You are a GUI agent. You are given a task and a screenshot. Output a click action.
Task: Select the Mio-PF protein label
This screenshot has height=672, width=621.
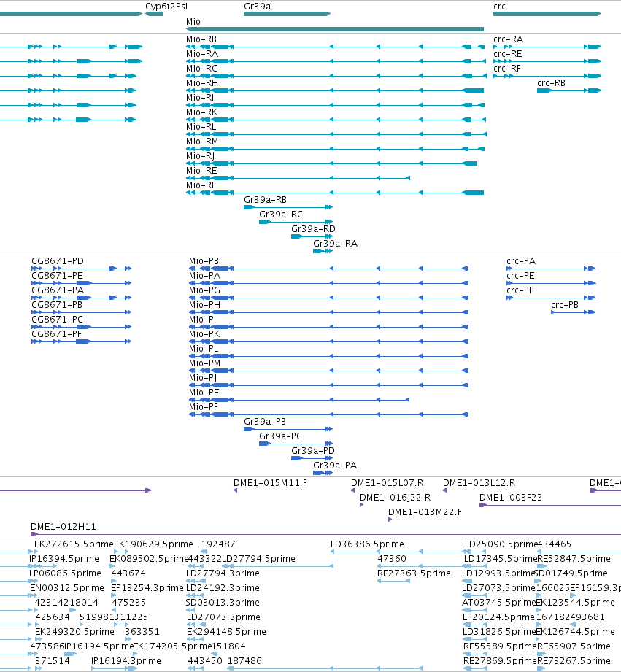tap(204, 407)
